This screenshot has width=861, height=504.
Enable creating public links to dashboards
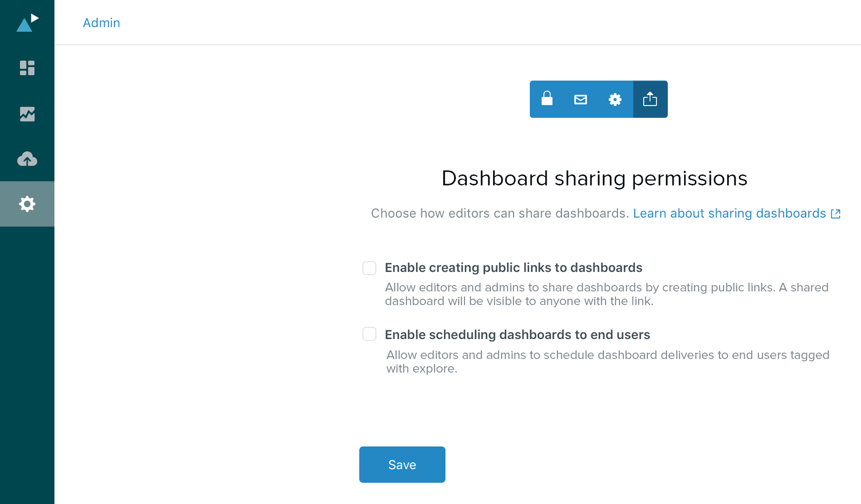click(x=369, y=267)
